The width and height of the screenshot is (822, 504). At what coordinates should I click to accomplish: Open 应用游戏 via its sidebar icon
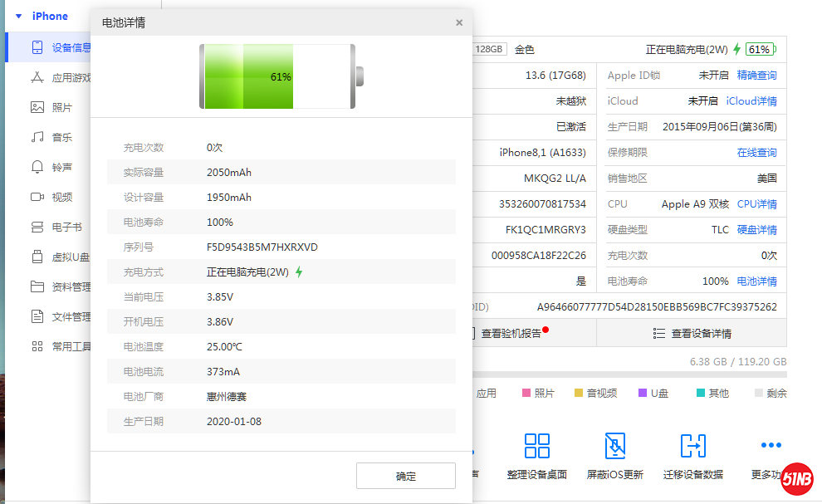click(37, 78)
